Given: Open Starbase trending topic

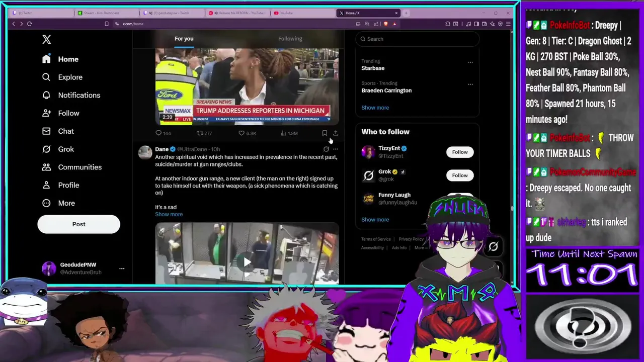Looking at the screenshot, I should point(373,68).
